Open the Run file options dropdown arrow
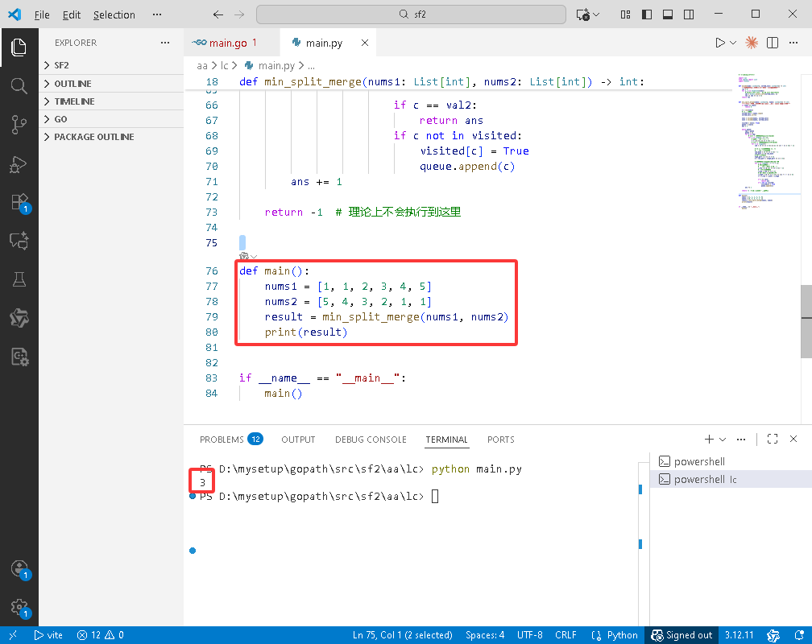The width and height of the screenshot is (812, 644). pos(733,43)
